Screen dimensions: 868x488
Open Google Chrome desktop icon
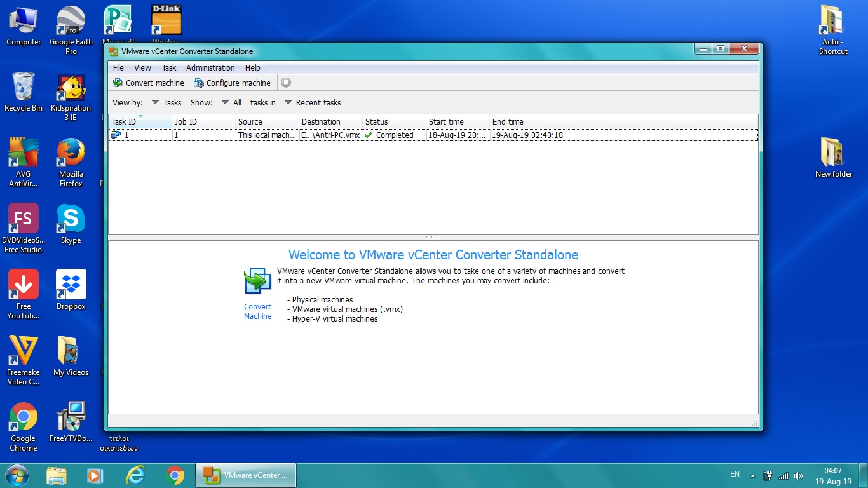[24, 427]
